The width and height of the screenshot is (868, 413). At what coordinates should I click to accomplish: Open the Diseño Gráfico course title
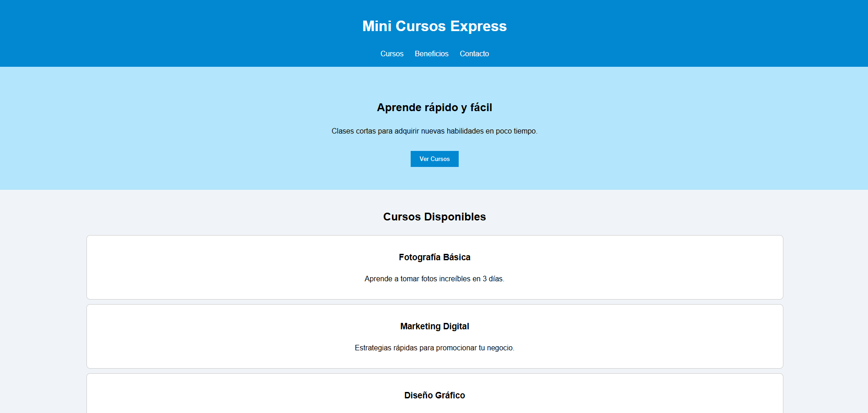(434, 396)
